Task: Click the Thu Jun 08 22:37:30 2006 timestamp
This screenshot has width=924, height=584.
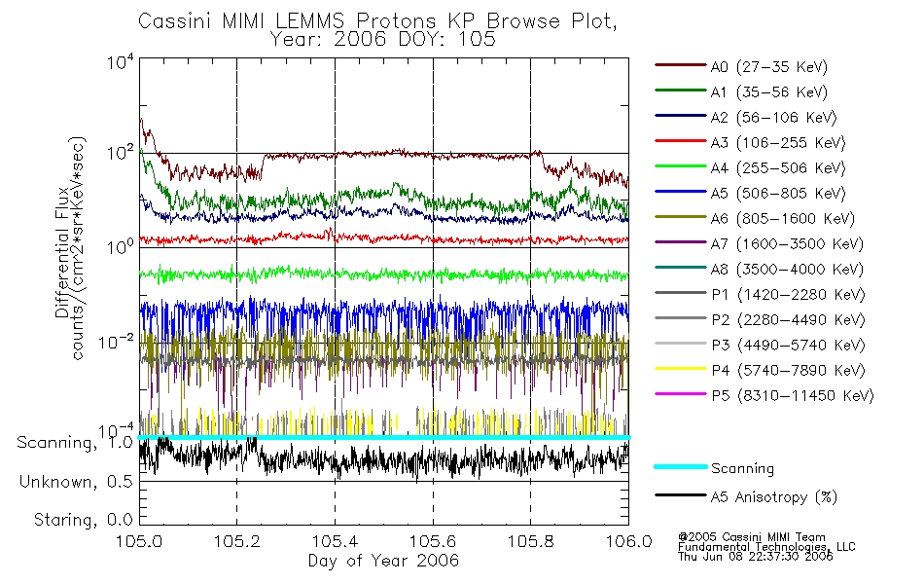Action: coord(756,557)
